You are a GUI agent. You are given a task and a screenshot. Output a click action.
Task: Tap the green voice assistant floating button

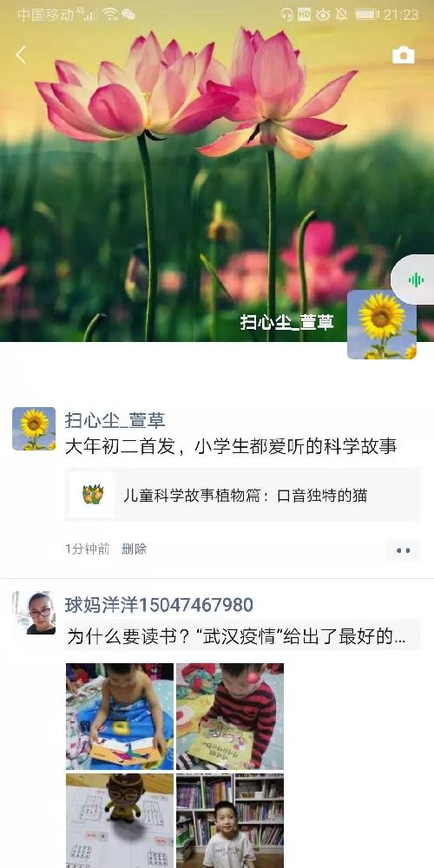coord(415,280)
